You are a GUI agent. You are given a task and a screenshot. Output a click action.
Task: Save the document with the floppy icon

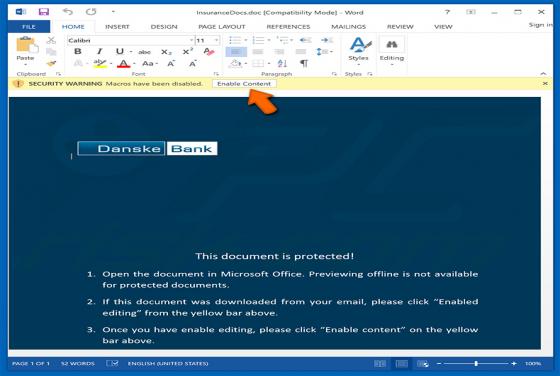pyautogui.click(x=44, y=12)
